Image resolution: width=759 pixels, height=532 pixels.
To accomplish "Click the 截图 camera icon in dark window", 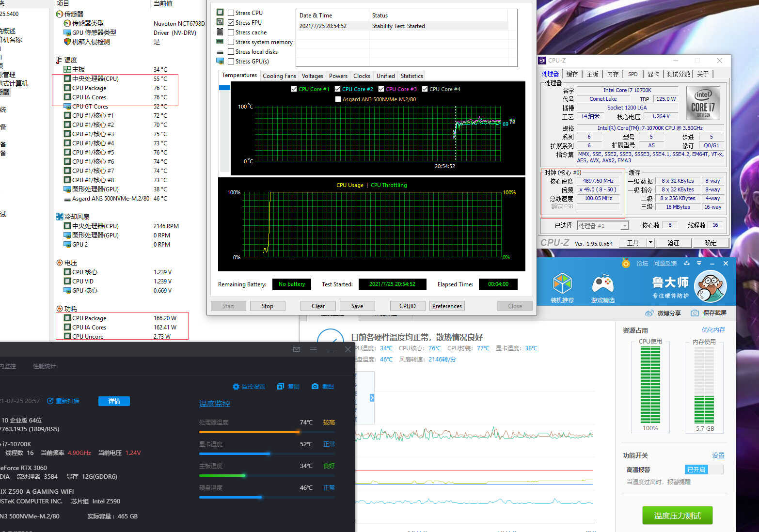I will 315,386.
